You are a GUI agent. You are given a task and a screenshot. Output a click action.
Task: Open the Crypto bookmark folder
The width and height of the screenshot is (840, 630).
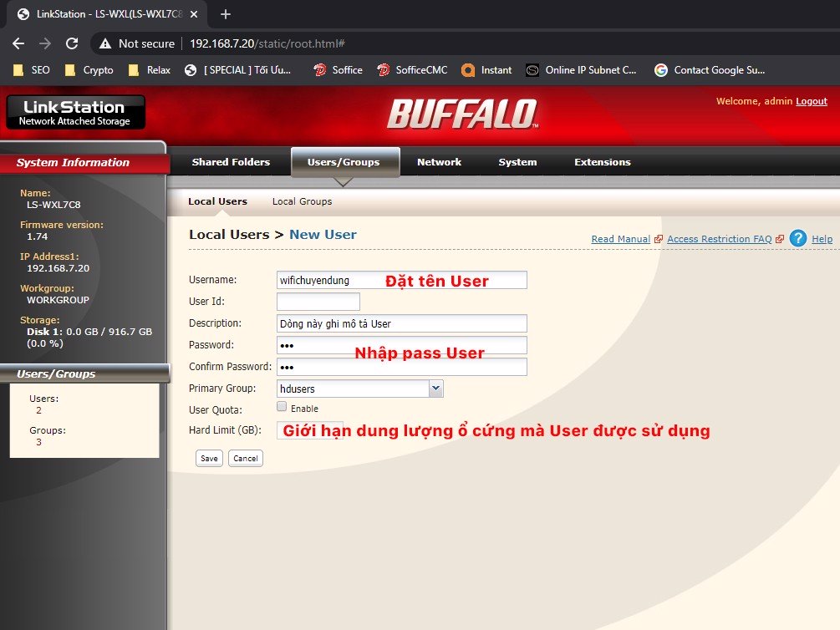click(89, 70)
